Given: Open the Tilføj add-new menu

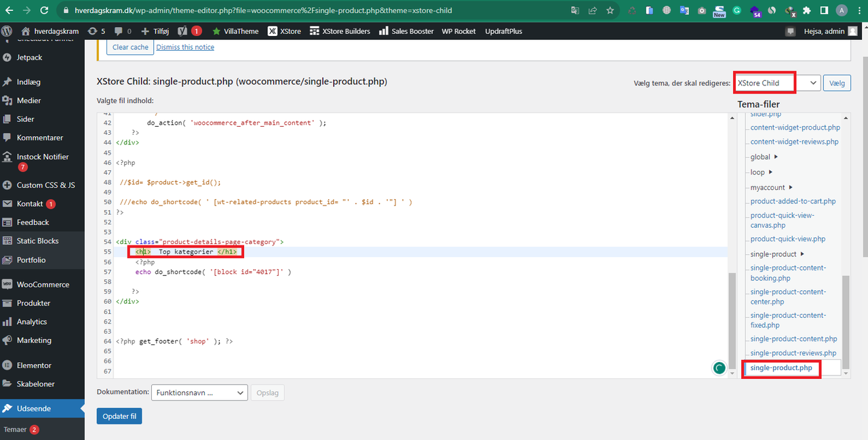Looking at the screenshot, I should pos(155,31).
